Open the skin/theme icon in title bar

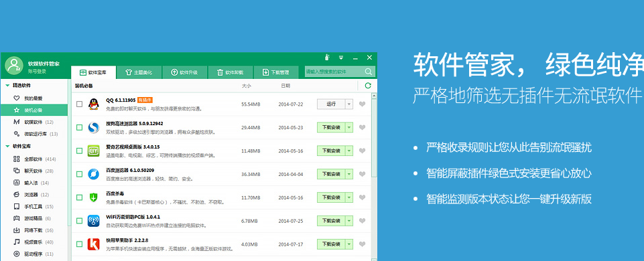click(327, 58)
